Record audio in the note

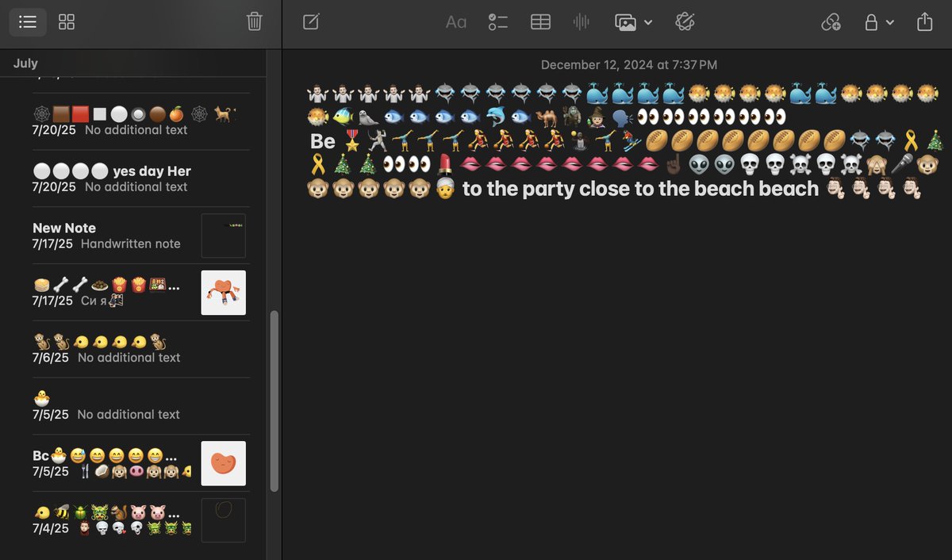pyautogui.click(x=581, y=22)
